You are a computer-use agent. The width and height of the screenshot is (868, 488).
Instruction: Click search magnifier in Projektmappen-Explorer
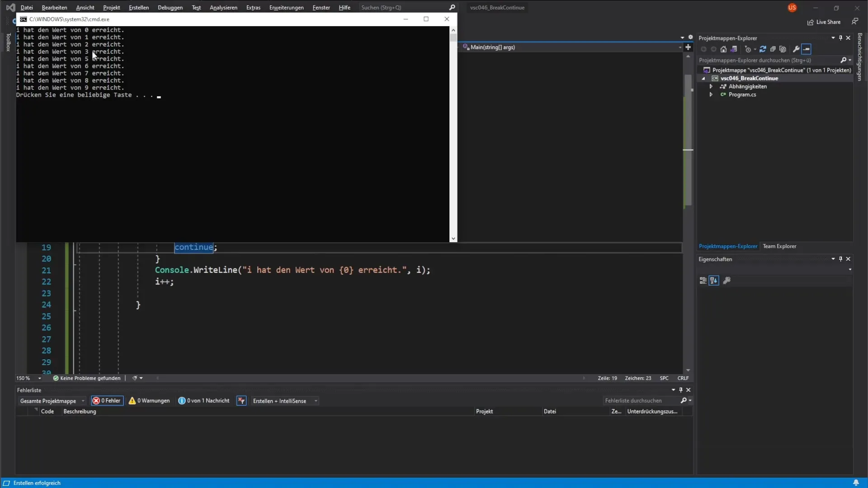[843, 60]
